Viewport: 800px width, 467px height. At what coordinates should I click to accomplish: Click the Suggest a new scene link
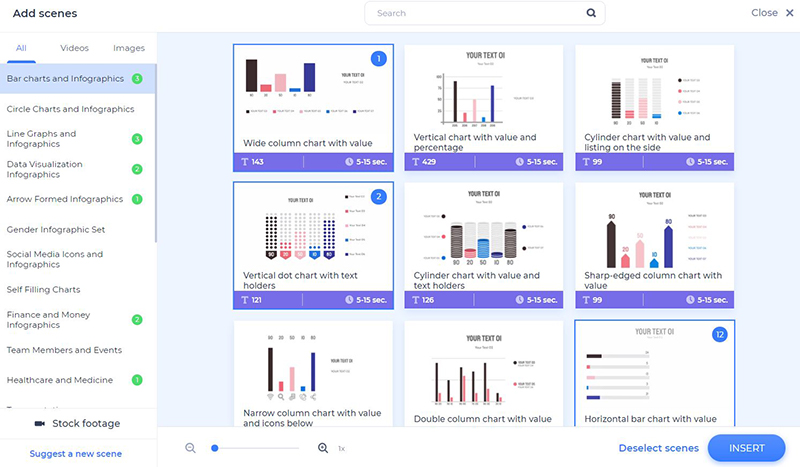coord(76,454)
